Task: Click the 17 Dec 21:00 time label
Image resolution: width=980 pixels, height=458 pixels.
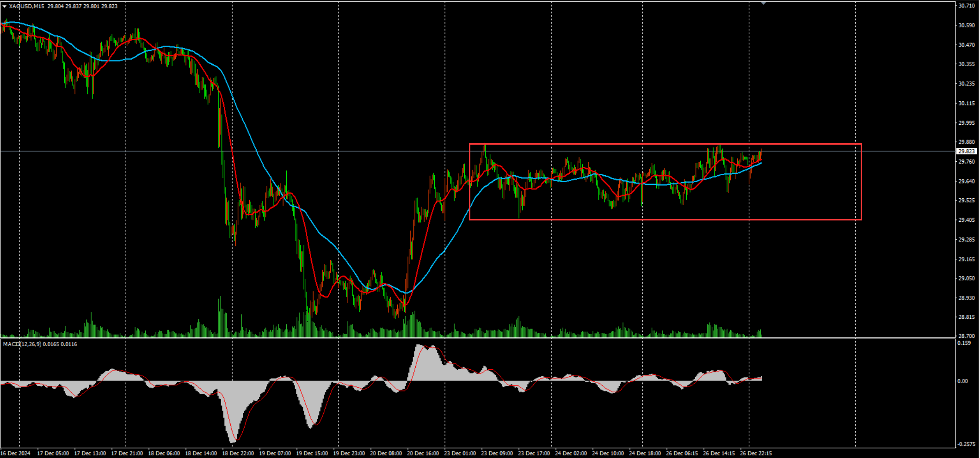Action: 127,453
